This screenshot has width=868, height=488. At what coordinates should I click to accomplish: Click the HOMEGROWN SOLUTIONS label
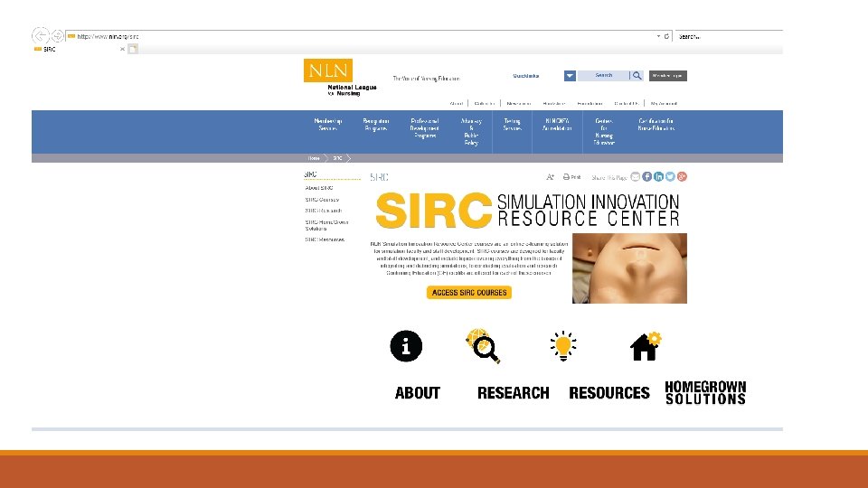click(705, 393)
